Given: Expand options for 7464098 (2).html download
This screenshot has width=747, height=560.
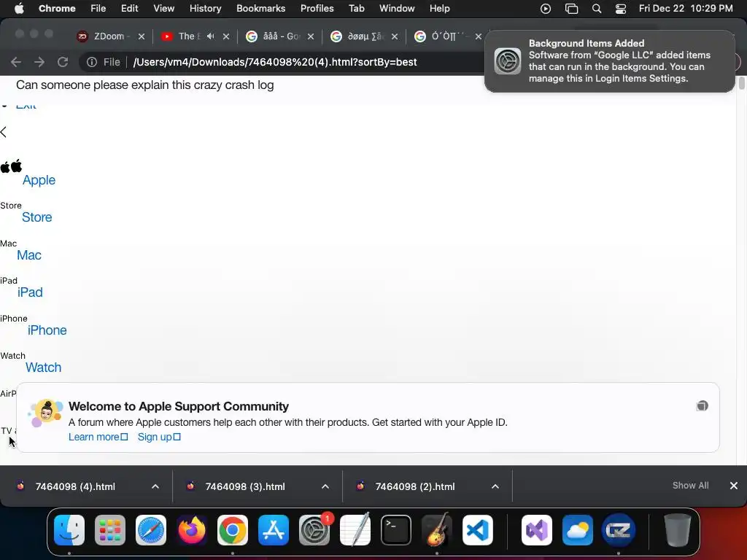Looking at the screenshot, I should 495,486.
